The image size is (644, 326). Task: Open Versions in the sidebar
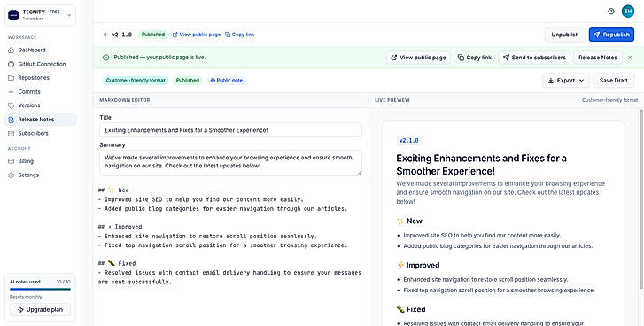point(40,105)
